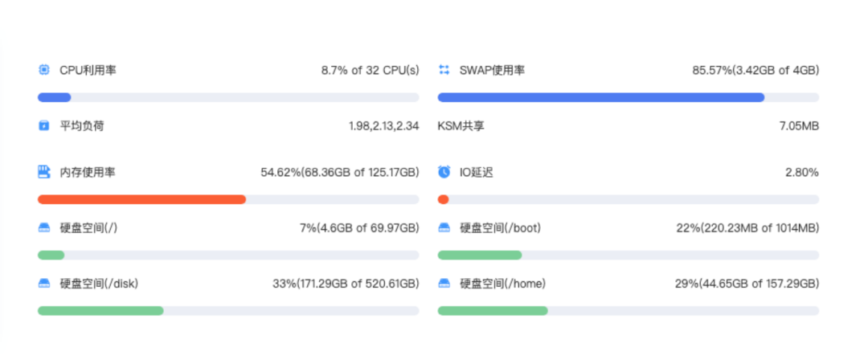Click the SWAP usage progress bar
This screenshot has width=868, height=356.
coord(600,97)
